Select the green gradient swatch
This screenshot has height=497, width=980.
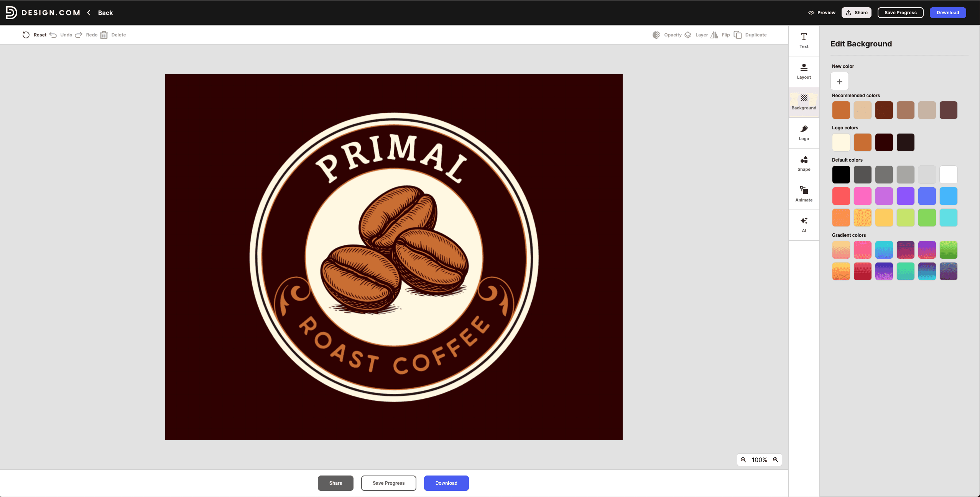pos(949,250)
